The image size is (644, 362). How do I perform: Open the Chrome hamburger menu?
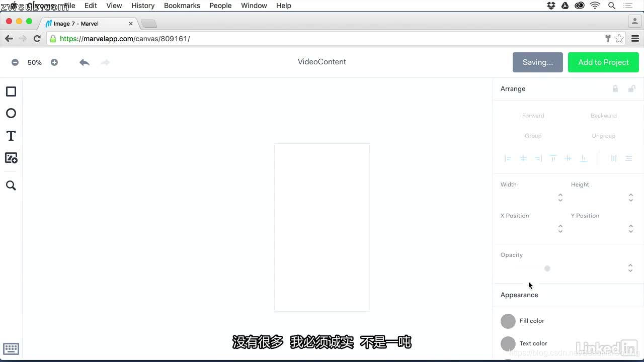coord(635,39)
